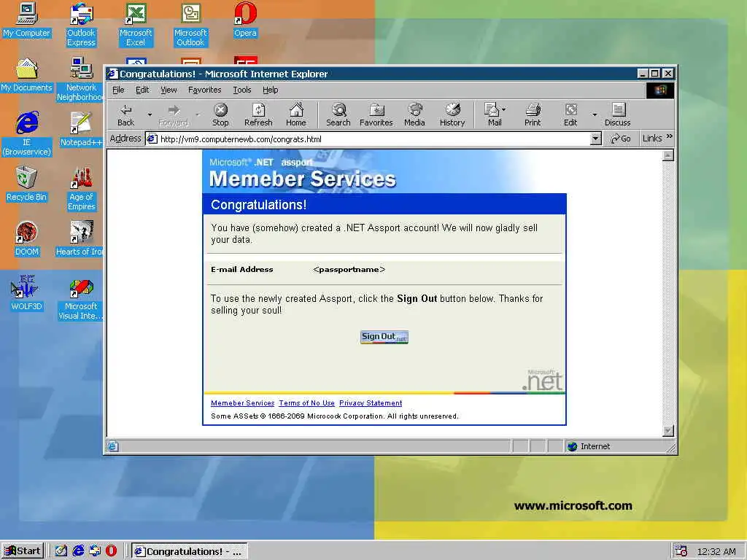
Task: Click the Mail toolbar icon
Action: [x=492, y=114]
